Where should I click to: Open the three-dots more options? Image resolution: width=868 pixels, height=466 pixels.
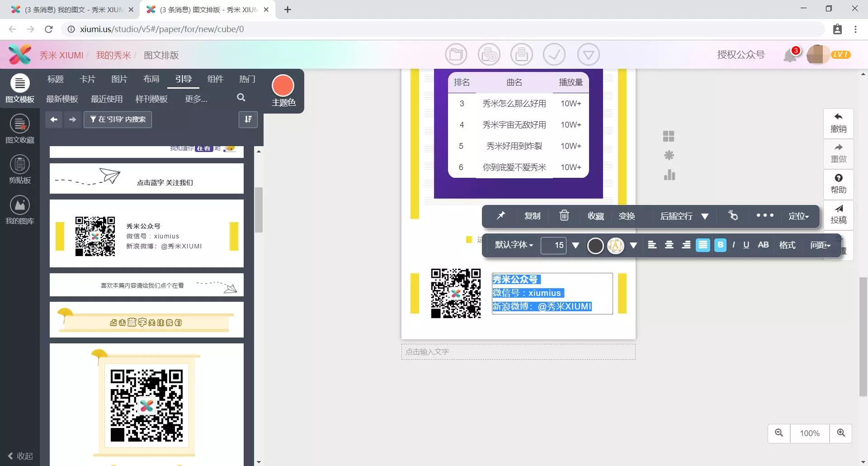tap(765, 215)
